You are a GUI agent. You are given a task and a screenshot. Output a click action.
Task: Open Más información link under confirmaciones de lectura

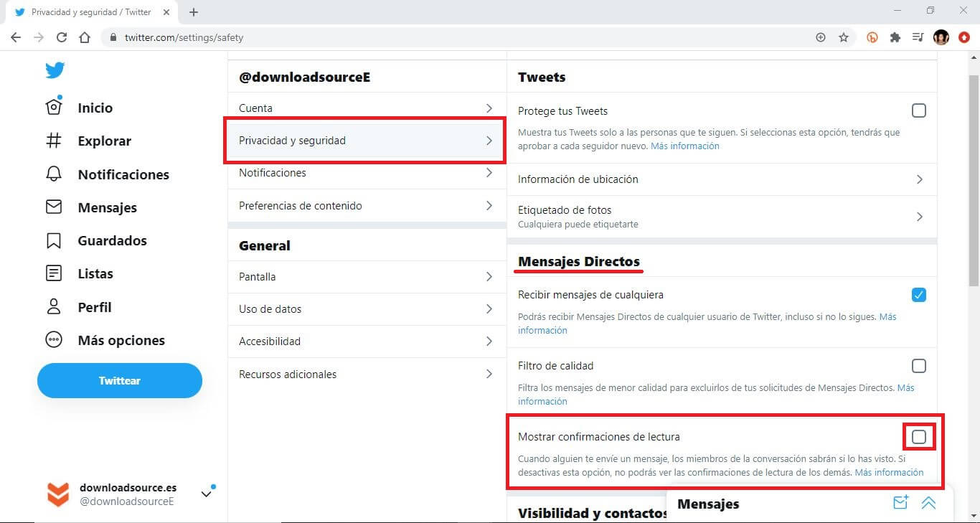point(889,472)
